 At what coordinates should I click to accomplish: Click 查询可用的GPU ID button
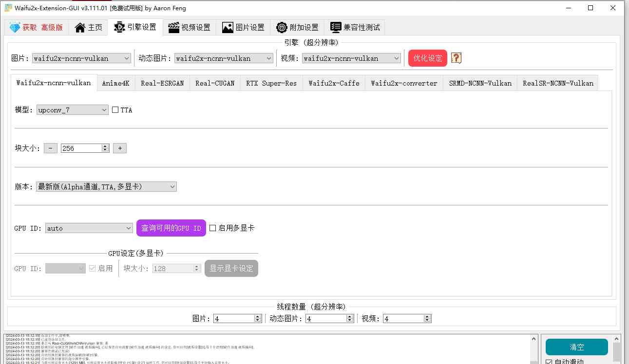(171, 228)
